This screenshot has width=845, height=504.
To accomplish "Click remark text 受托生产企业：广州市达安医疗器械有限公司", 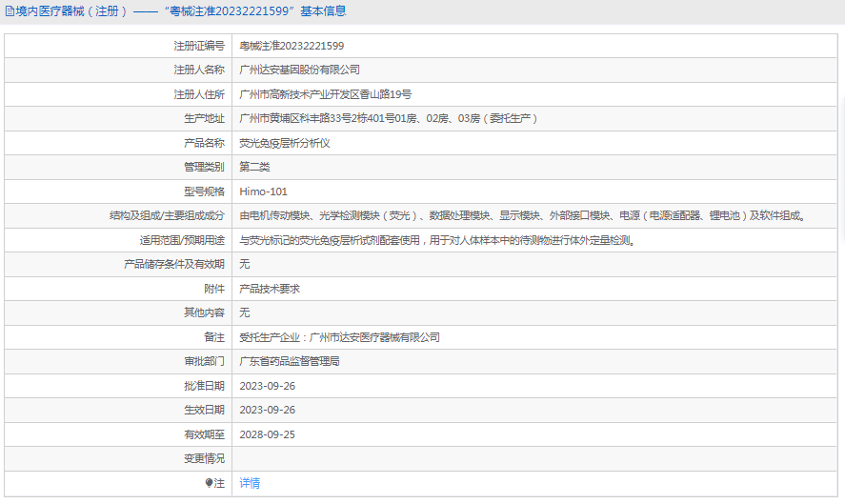I will (x=339, y=337).
